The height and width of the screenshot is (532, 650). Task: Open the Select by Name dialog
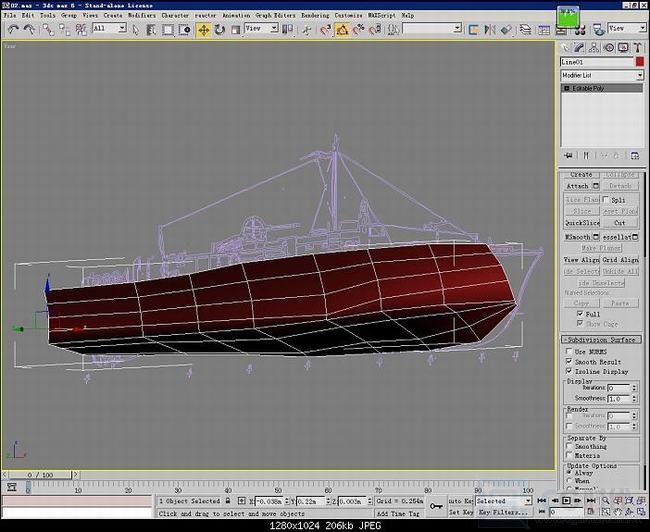(151, 29)
